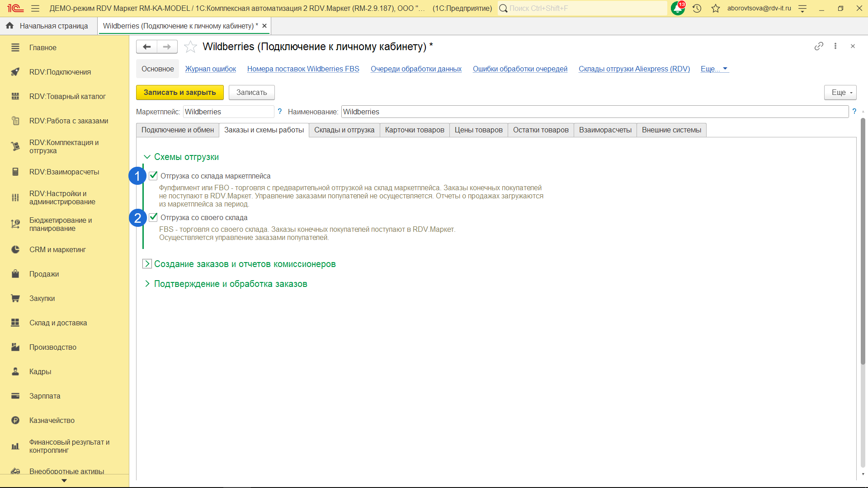Click the notifications bell icon
This screenshot has width=868, height=488.
tap(677, 8)
